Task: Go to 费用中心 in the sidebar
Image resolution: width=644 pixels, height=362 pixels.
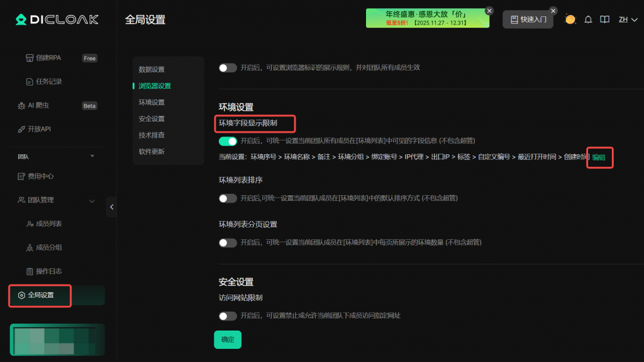Action: pyautogui.click(x=40, y=176)
